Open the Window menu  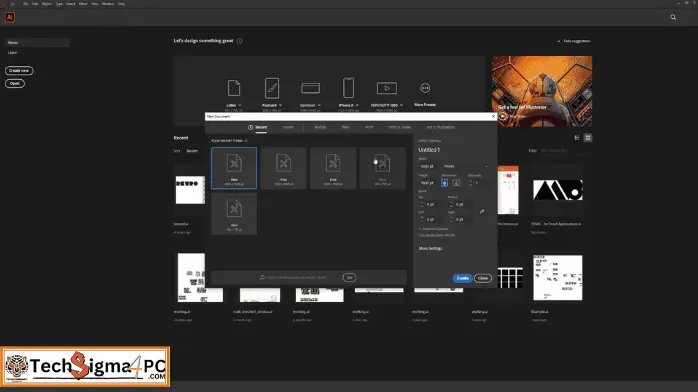(108, 4)
